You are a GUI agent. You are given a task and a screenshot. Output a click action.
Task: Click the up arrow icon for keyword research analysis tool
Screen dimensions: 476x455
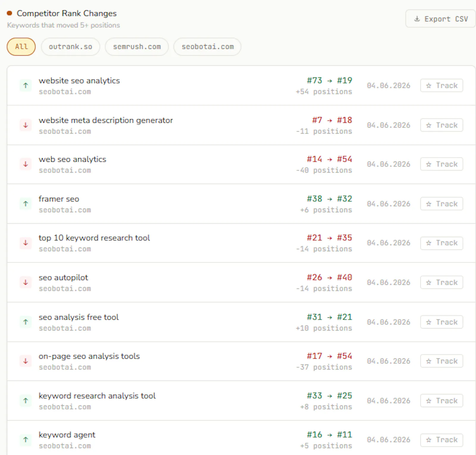[26, 401]
